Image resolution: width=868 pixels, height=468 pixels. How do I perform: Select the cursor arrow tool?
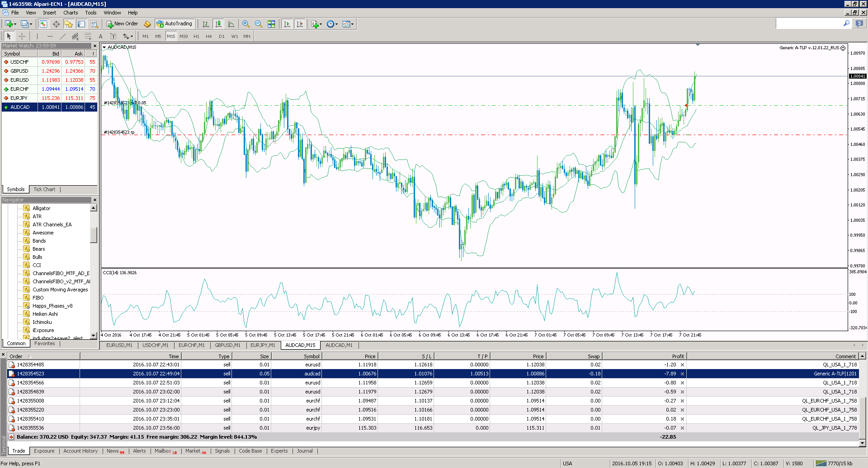click(9, 36)
